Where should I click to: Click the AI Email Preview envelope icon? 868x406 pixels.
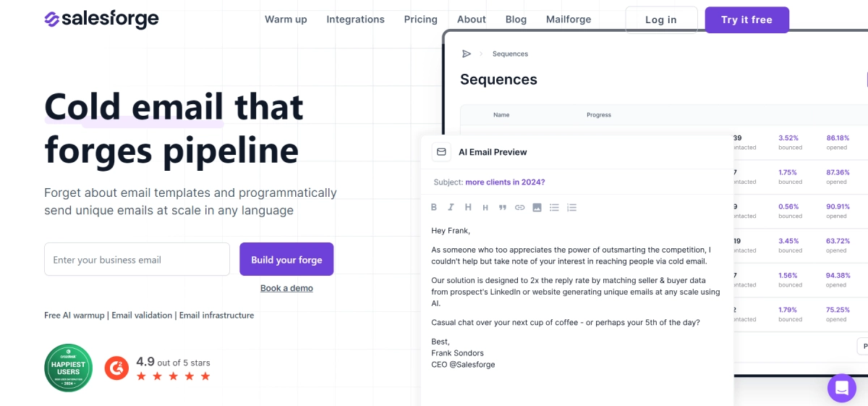click(x=441, y=152)
